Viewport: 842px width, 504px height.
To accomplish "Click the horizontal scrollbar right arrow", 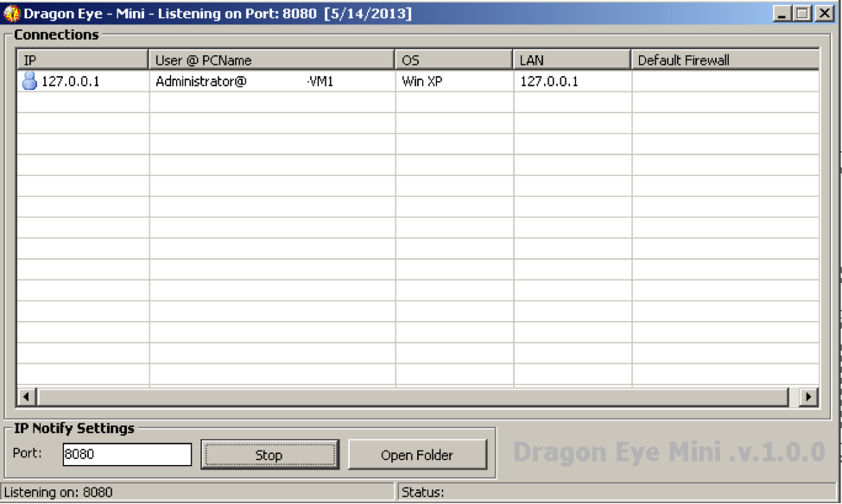I will pyautogui.click(x=808, y=397).
